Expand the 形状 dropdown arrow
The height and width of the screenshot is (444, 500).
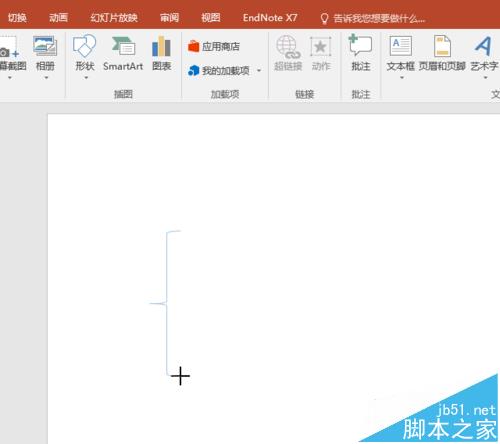click(86, 78)
